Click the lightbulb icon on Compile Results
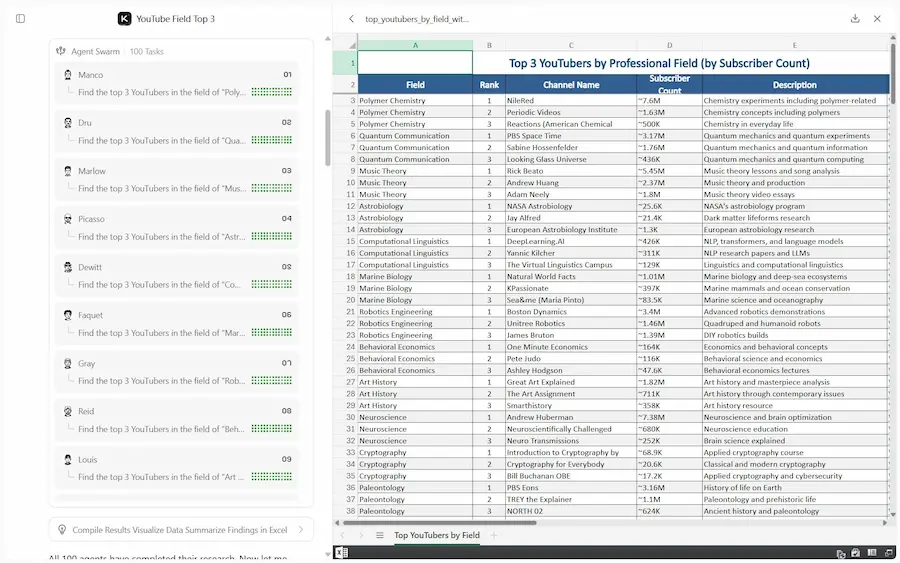 point(62,529)
